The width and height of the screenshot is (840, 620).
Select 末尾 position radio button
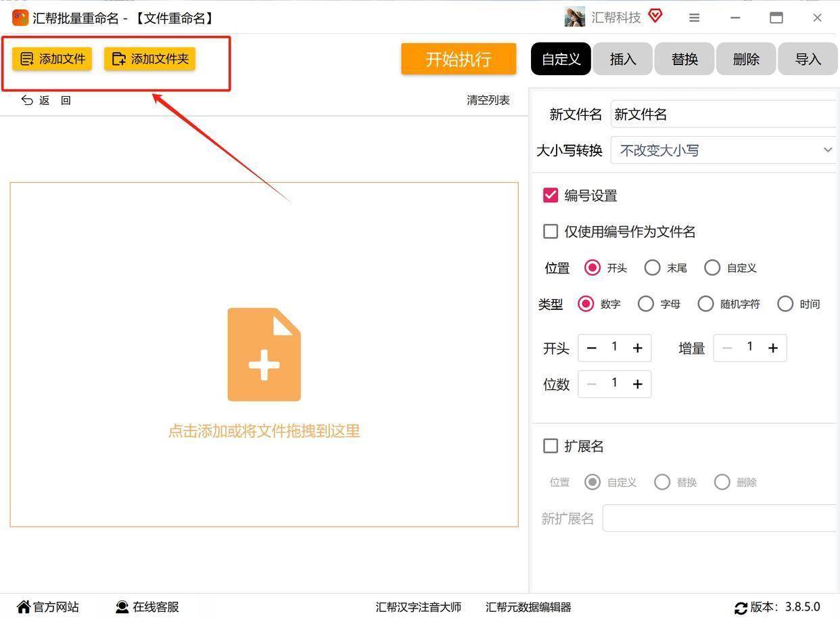pos(652,268)
